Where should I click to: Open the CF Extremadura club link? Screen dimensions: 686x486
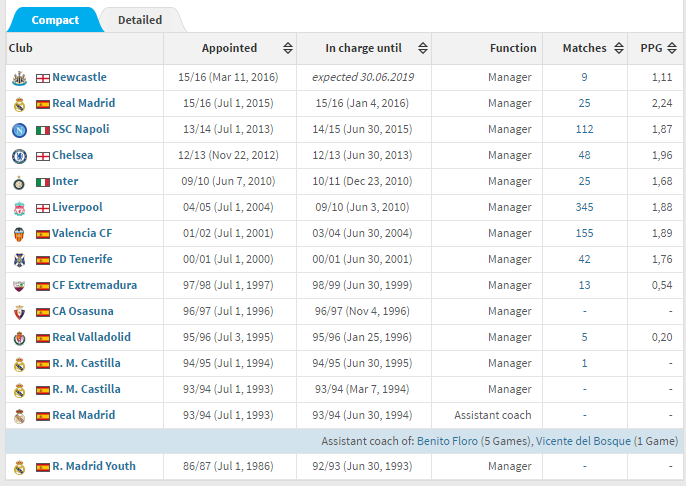tap(94, 285)
